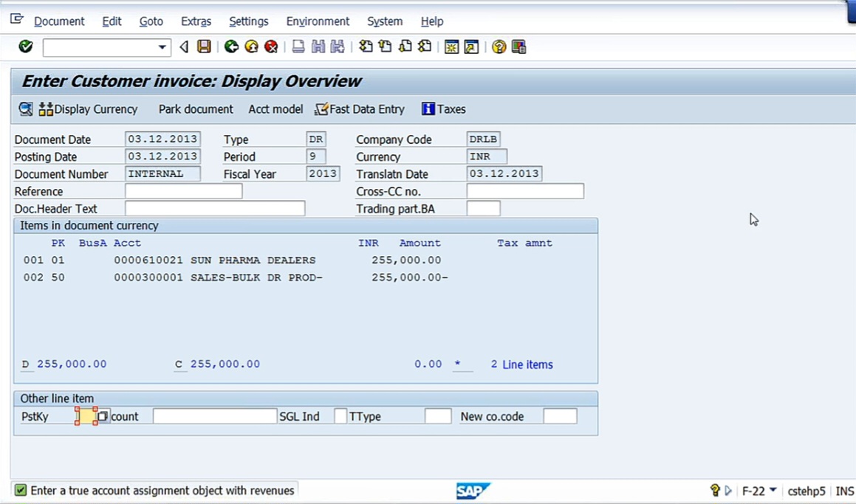
Task: Select line item 001 SUN PHARMA DEALERS
Action: pos(232,260)
